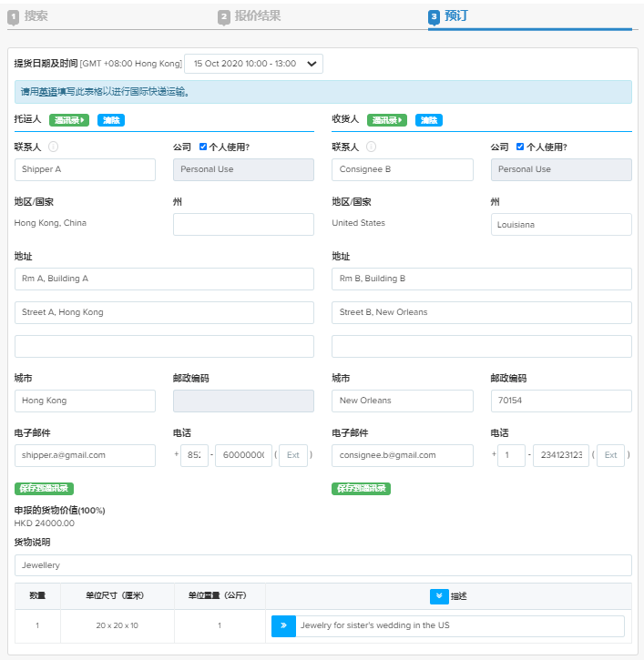
Task: Go to the 搜索 step tab
Action: click(x=28, y=16)
